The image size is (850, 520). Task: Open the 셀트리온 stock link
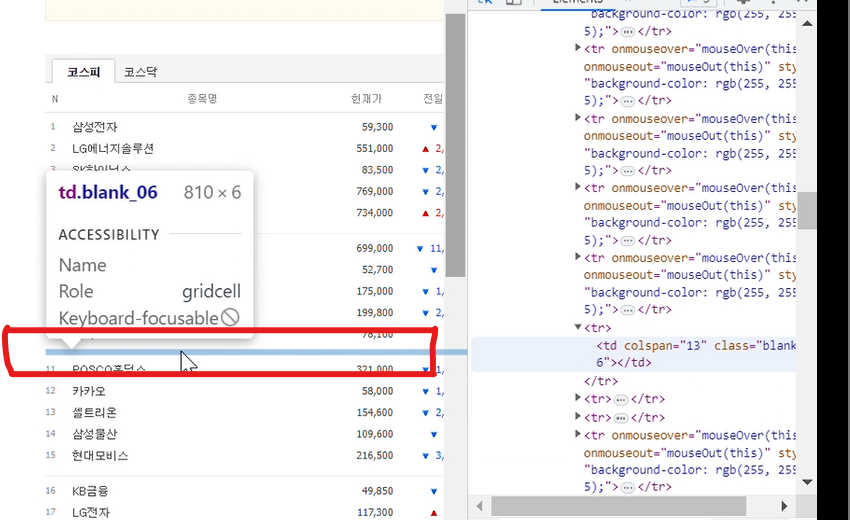94,413
